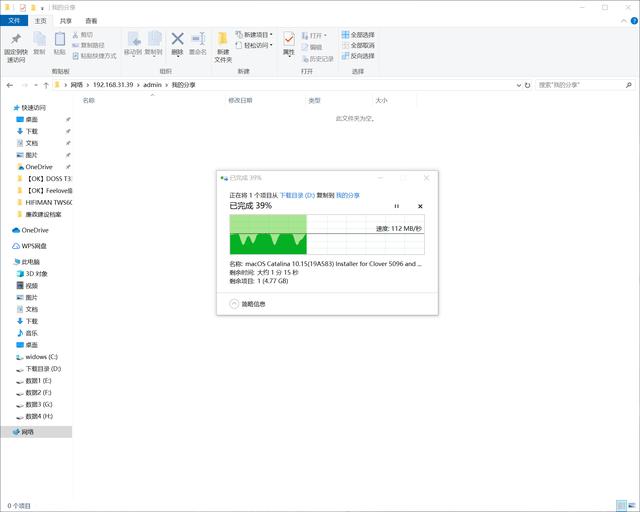640x512 pixels.
Task: Click the 删除 delete icon in ribbon
Action: [x=177, y=40]
